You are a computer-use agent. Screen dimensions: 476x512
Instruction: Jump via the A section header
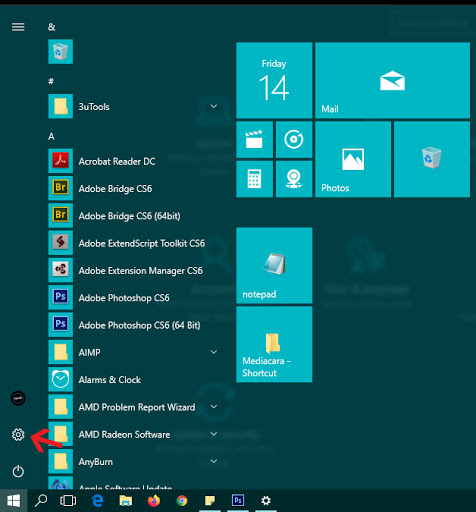[x=51, y=136]
